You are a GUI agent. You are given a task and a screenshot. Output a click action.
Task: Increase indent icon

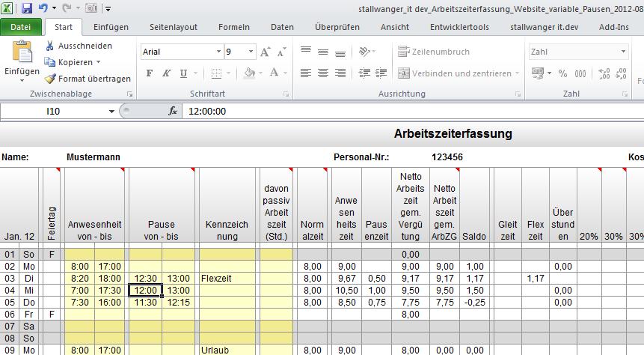(x=381, y=73)
